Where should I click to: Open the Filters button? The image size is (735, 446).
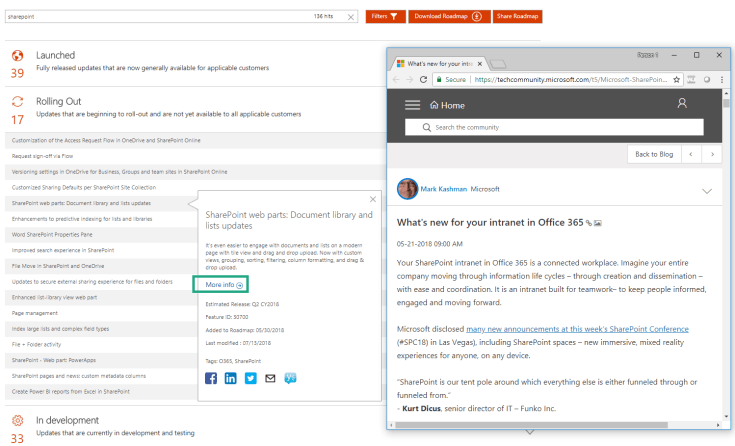click(386, 17)
